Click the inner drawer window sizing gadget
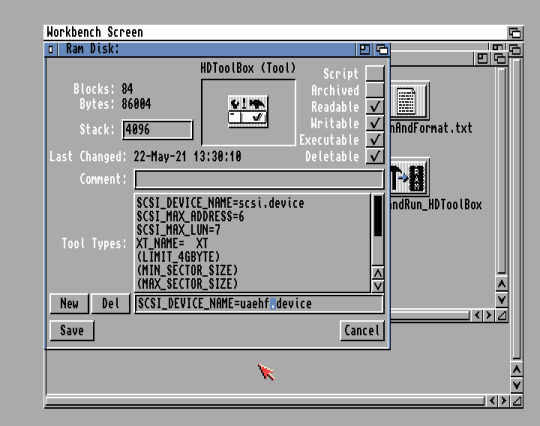Screen dimensions: 540x426 click(x=502, y=315)
